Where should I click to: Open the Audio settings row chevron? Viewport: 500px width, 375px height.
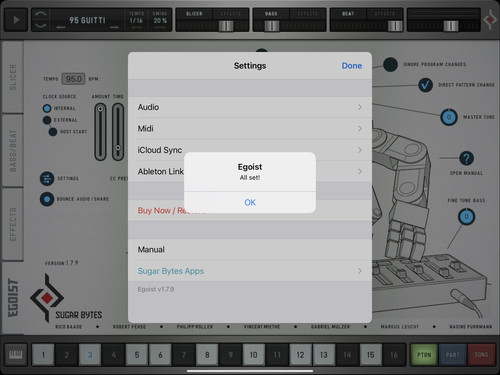tap(360, 107)
